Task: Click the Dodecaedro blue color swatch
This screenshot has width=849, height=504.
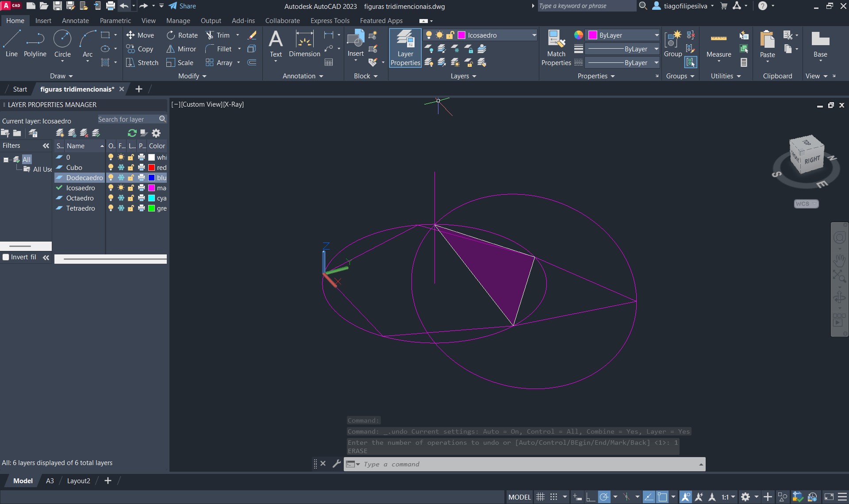Action: point(151,178)
